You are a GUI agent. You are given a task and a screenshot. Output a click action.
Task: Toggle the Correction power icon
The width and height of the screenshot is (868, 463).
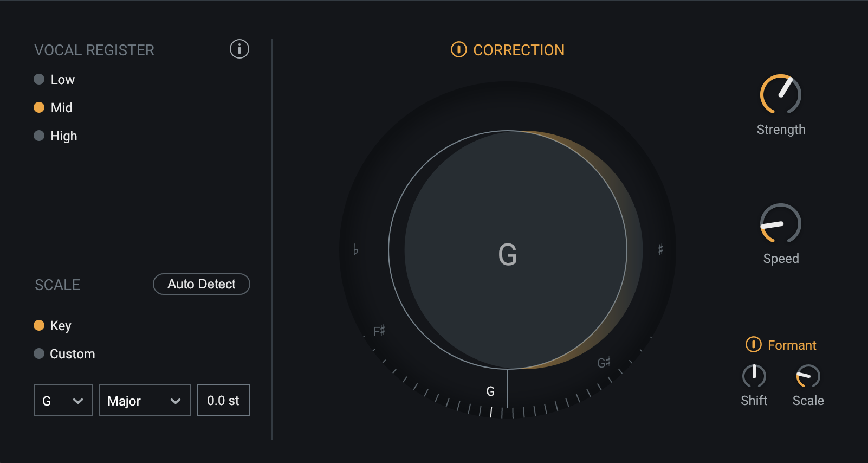coord(458,49)
